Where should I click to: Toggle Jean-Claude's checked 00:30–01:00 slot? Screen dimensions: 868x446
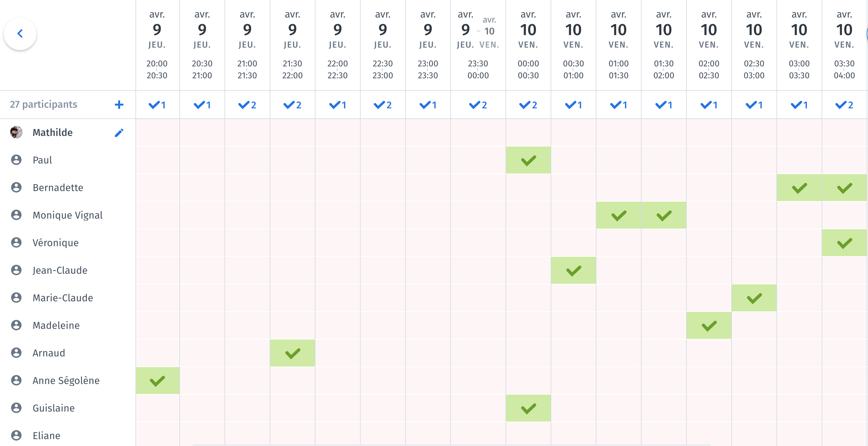pyautogui.click(x=573, y=271)
